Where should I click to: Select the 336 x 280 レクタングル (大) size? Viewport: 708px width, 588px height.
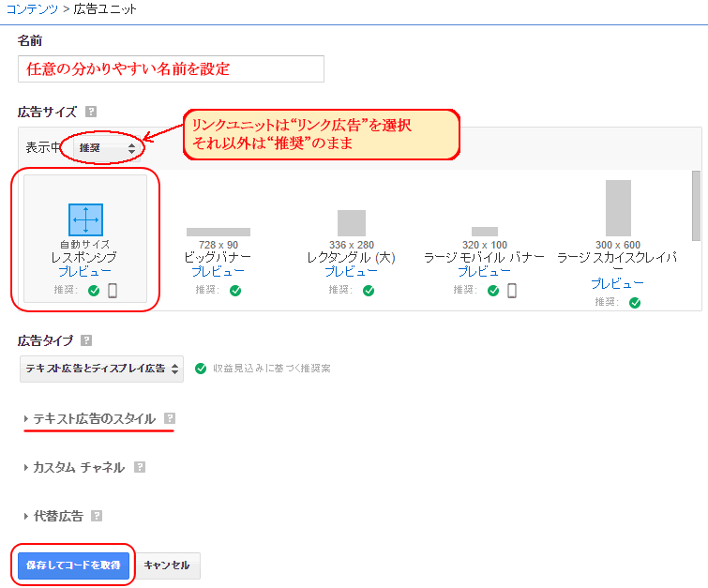pos(351,223)
